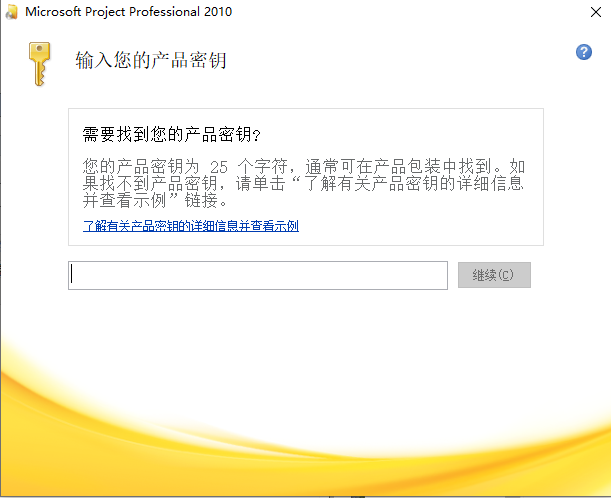Image resolution: width=611 pixels, height=498 pixels.
Task: Click the text 需要找到您的产品密钥?
Action: (x=171, y=134)
